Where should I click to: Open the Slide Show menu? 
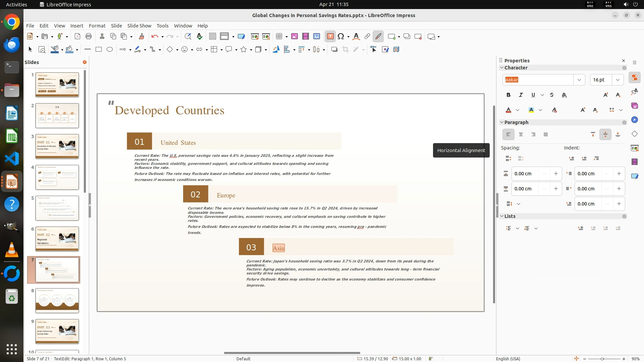click(139, 26)
